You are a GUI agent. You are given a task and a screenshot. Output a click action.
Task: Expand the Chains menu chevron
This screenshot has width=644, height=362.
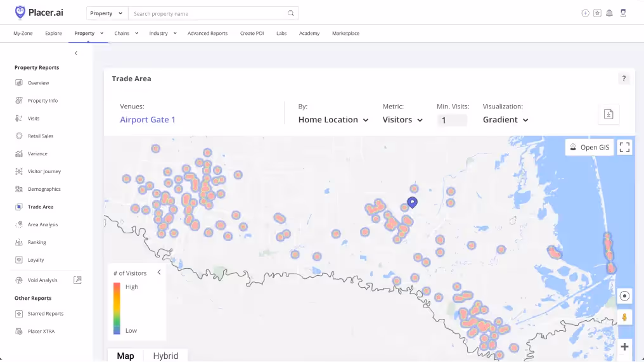click(x=137, y=33)
